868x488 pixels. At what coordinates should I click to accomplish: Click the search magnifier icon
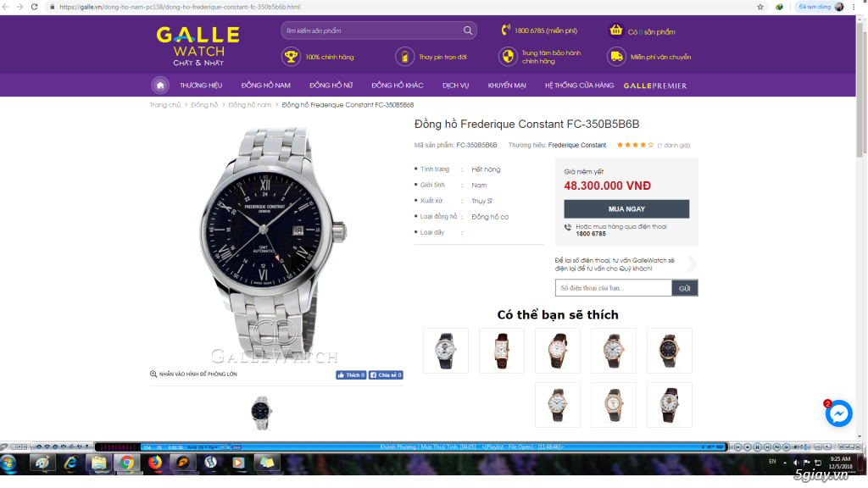pos(468,30)
